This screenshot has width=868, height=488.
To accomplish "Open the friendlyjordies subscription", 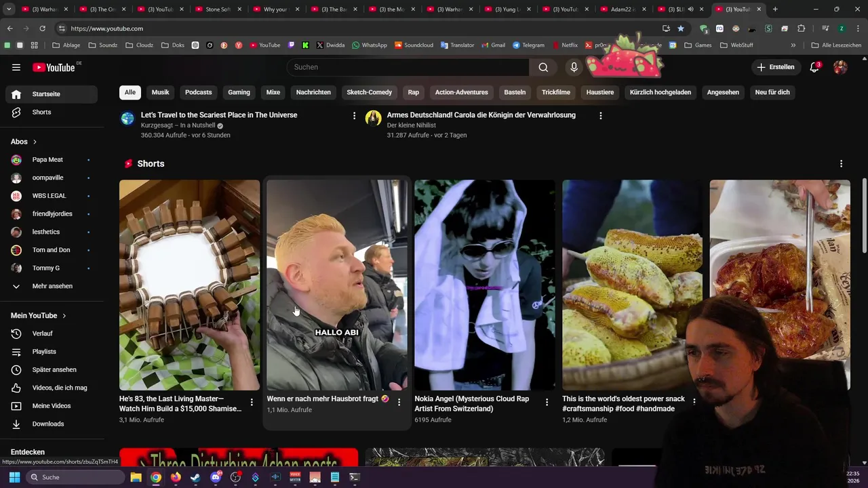I will click(52, 214).
